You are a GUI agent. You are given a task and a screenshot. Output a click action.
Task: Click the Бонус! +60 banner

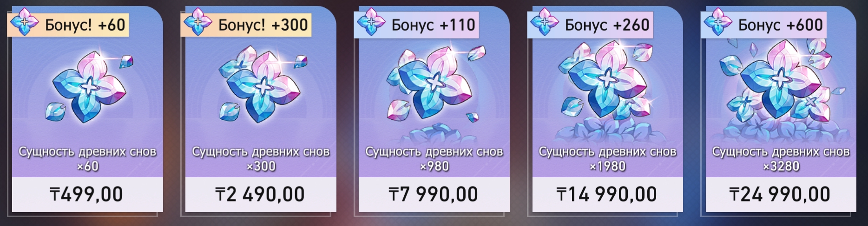(68, 25)
